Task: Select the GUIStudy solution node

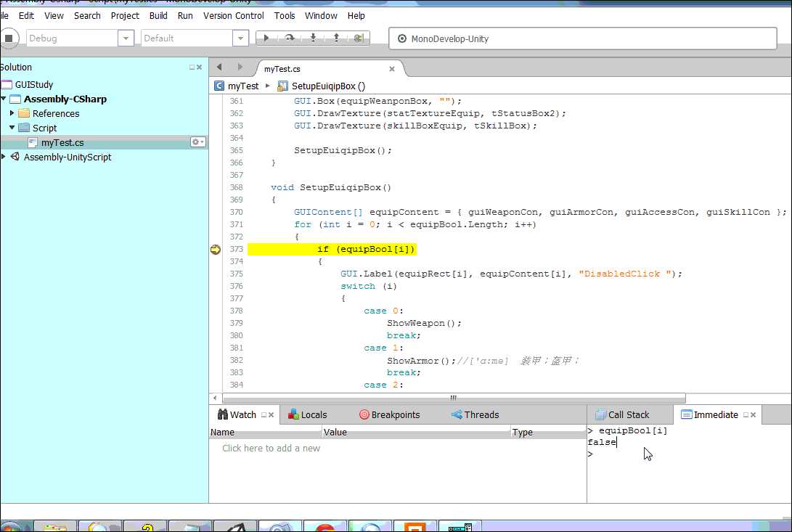Action: point(34,84)
